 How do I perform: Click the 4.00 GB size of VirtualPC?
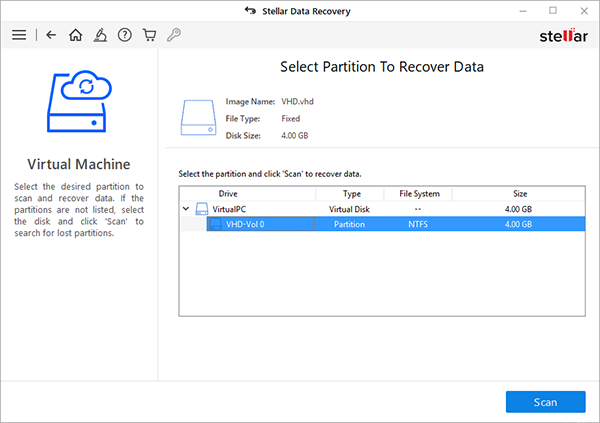[x=518, y=209]
